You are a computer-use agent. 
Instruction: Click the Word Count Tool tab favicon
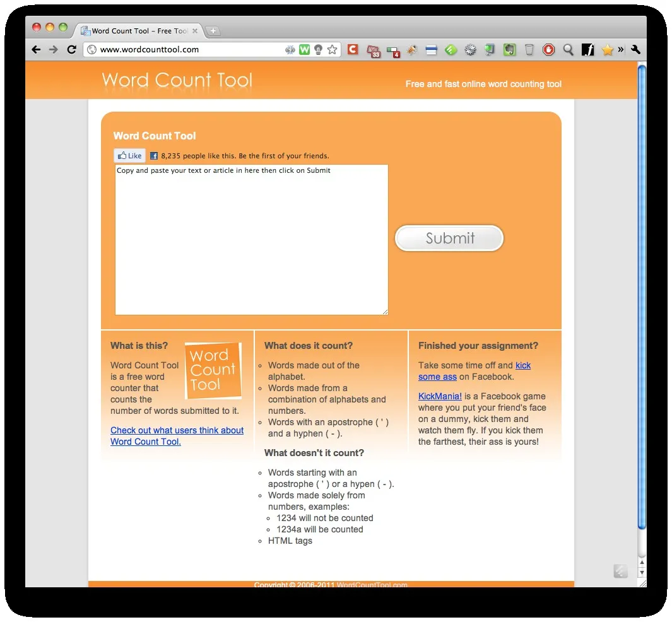coord(86,31)
